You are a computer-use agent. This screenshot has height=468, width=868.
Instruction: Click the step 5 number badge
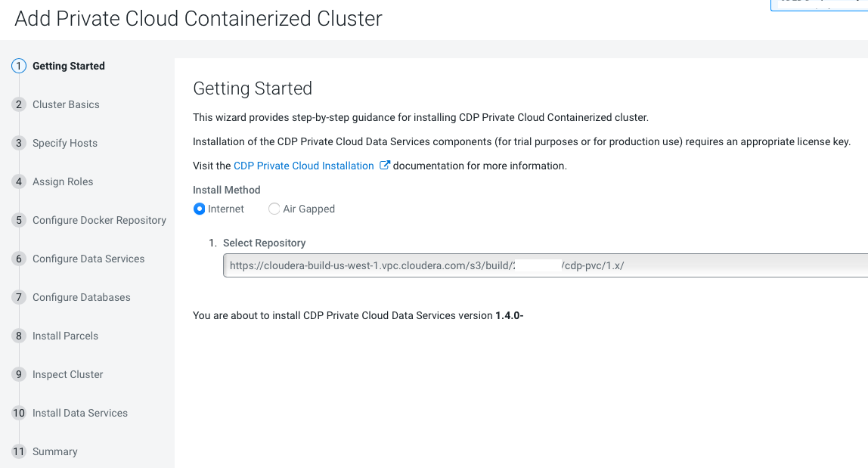coord(19,220)
